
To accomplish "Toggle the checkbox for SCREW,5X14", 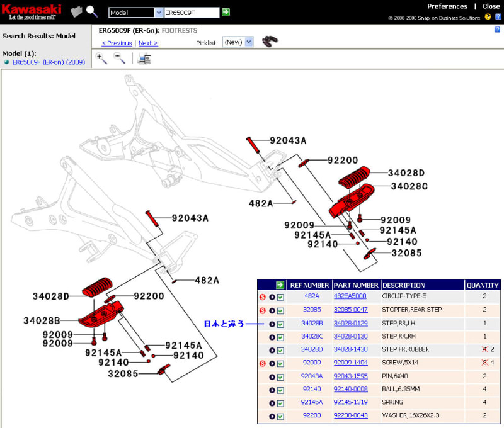I will pyautogui.click(x=280, y=364).
